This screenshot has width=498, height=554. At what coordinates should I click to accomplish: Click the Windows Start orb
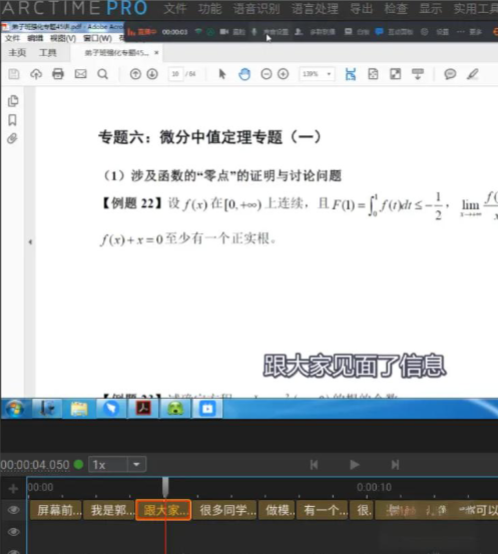tap(14, 409)
